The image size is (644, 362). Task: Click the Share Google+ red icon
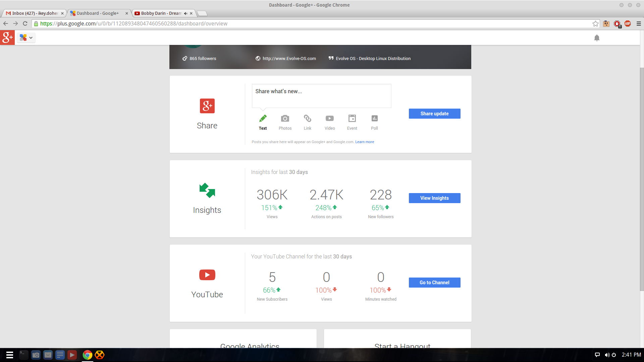207,106
